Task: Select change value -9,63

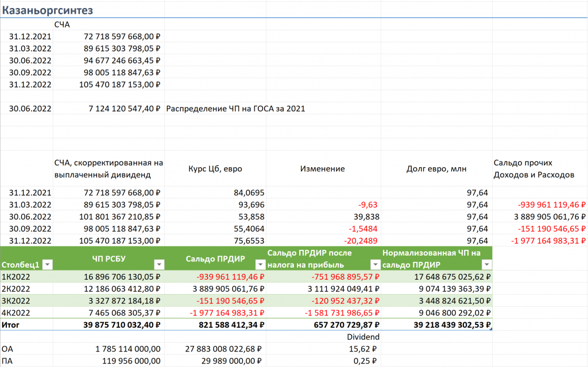Action: click(x=368, y=204)
